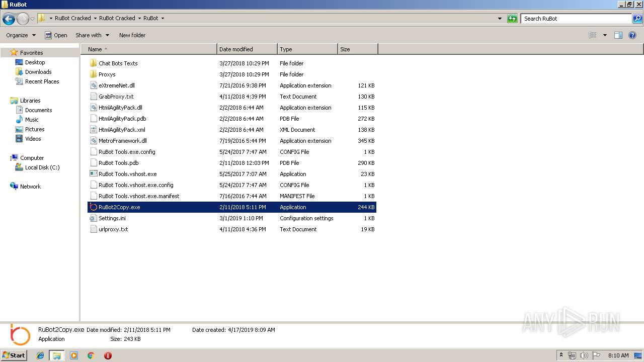This screenshot has width=644, height=362.
Task: Open Favorites in the navigation pane
Action: (x=31, y=53)
